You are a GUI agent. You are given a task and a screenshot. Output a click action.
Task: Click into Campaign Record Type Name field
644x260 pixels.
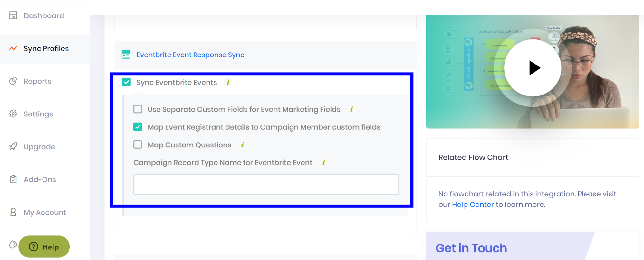[266, 184]
